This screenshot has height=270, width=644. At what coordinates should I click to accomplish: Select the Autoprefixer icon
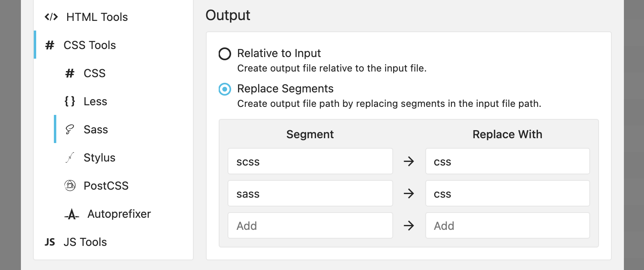[x=71, y=214]
